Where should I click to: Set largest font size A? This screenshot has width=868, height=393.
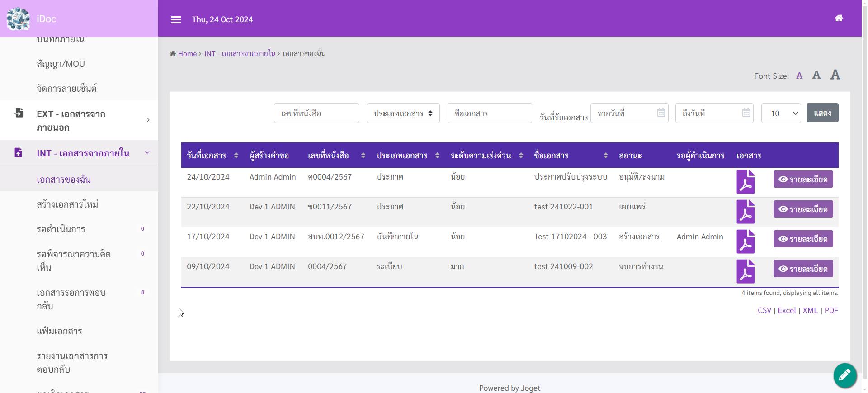[x=835, y=75]
